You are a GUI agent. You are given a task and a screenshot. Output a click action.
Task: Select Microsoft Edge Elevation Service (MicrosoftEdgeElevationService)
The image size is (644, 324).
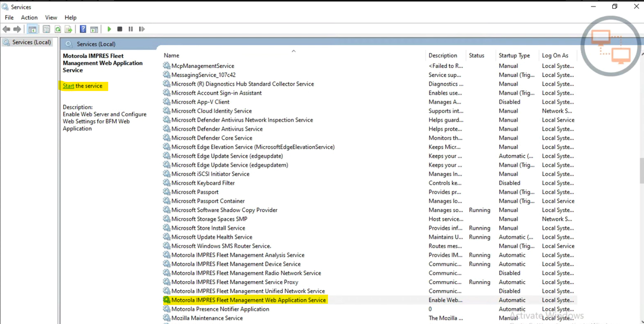[x=253, y=147]
